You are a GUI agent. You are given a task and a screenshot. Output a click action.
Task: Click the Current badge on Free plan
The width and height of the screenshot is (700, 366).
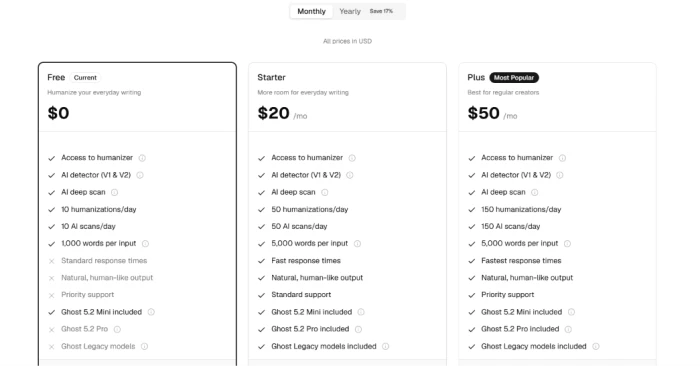click(85, 78)
